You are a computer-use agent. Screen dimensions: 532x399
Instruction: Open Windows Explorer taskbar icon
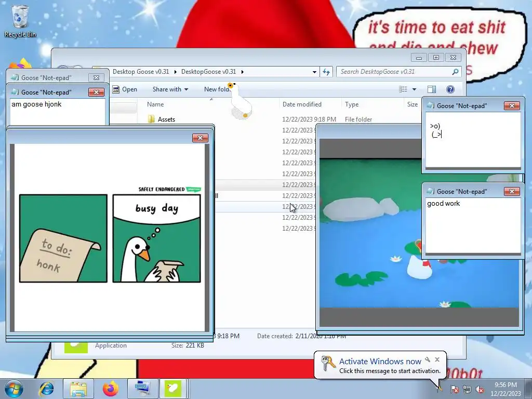click(78, 389)
